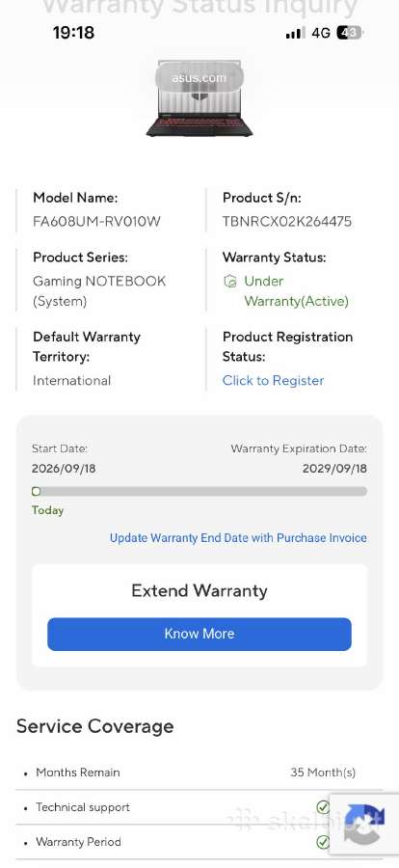Open Update Warranty End Date with Purchase Invoice

[238, 537]
